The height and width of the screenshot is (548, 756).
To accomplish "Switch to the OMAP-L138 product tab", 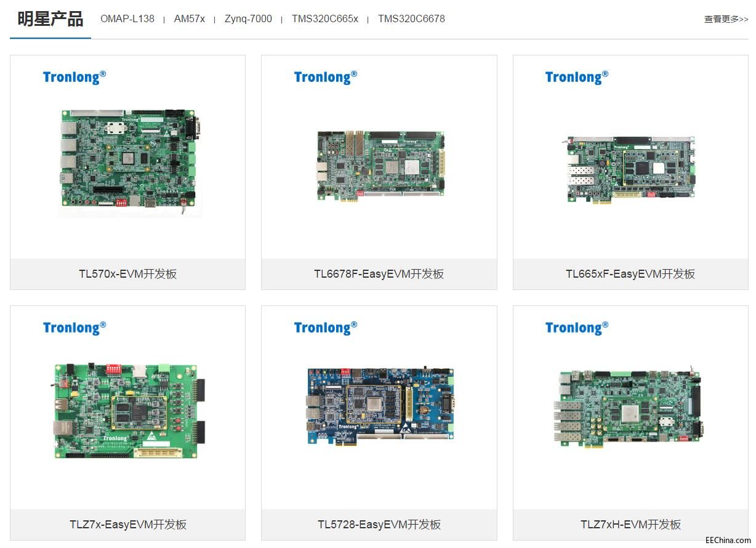I will point(127,19).
